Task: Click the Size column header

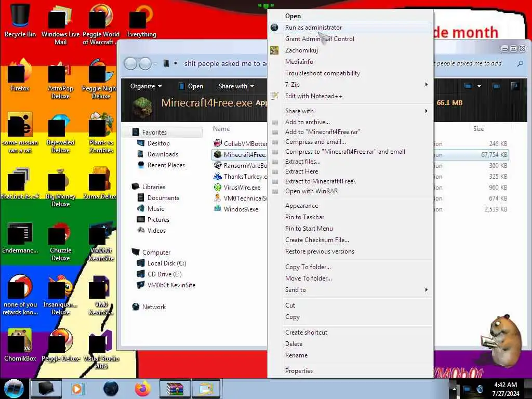Action: click(478, 129)
